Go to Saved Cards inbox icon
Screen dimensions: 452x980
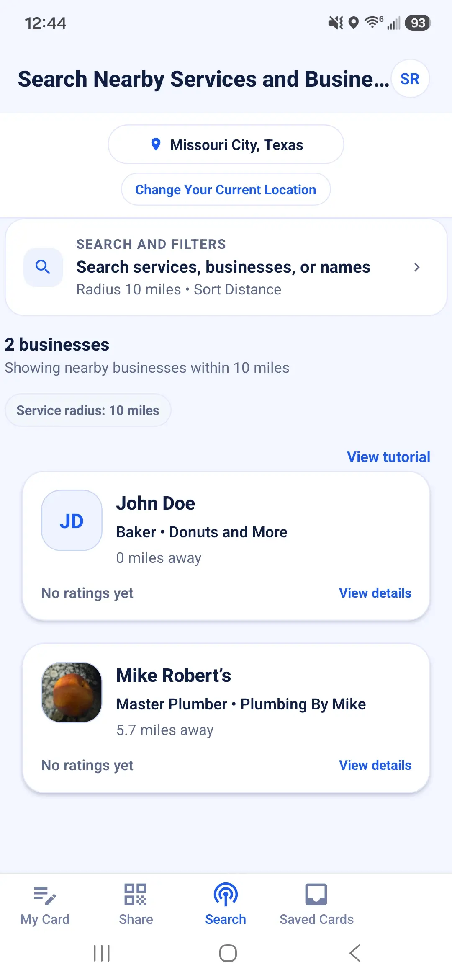tap(316, 895)
